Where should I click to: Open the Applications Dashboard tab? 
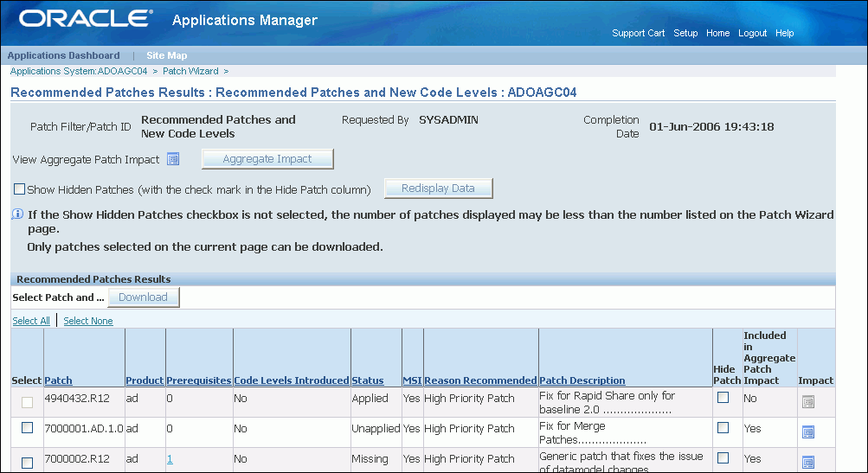tap(64, 55)
